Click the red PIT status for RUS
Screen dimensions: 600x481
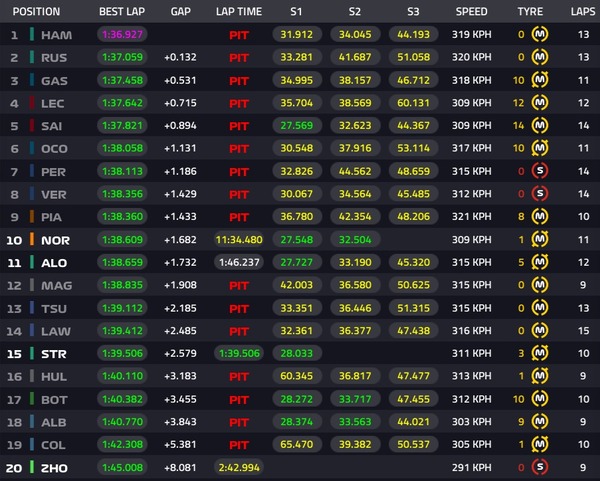tap(238, 57)
